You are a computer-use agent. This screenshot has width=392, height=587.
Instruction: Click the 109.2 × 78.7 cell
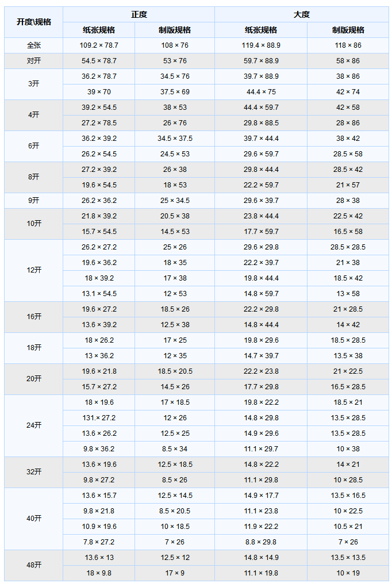(x=99, y=45)
